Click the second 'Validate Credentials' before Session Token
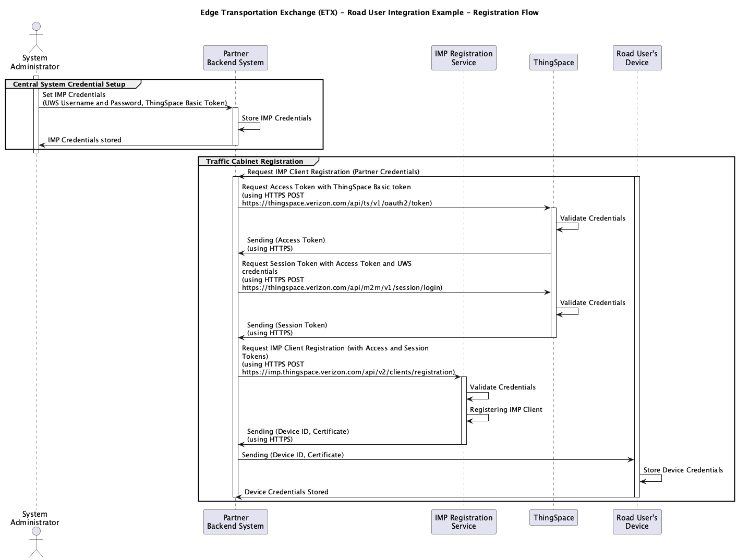The height and width of the screenshot is (560, 737). (x=593, y=302)
